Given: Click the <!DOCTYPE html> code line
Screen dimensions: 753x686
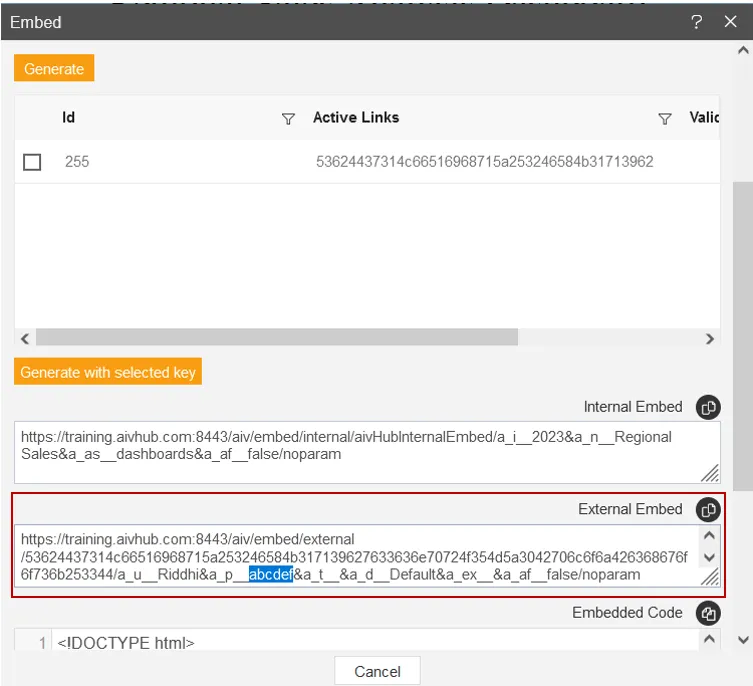Looking at the screenshot, I should point(126,643).
